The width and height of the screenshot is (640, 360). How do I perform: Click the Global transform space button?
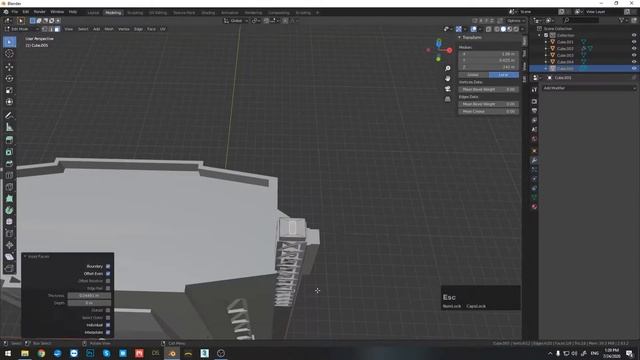[473, 75]
